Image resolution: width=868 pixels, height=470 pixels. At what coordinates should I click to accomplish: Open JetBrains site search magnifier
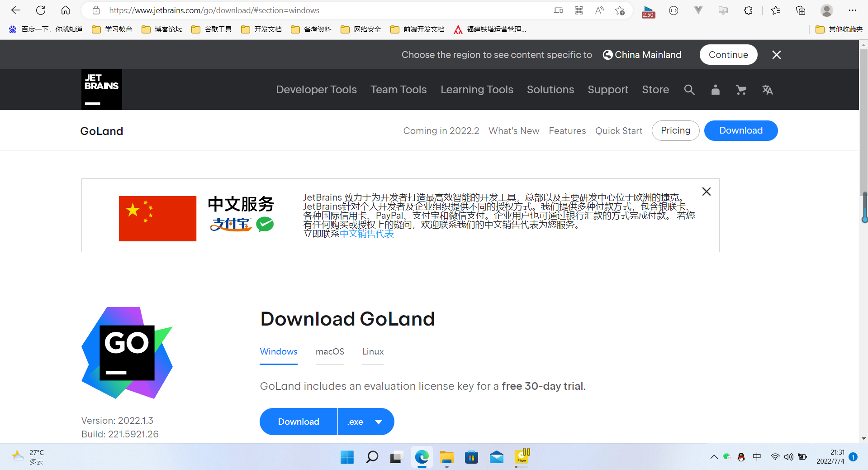pyautogui.click(x=689, y=90)
